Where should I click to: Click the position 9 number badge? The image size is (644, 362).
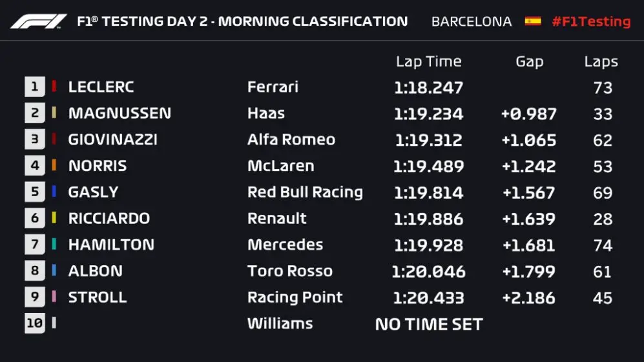[x=34, y=297]
